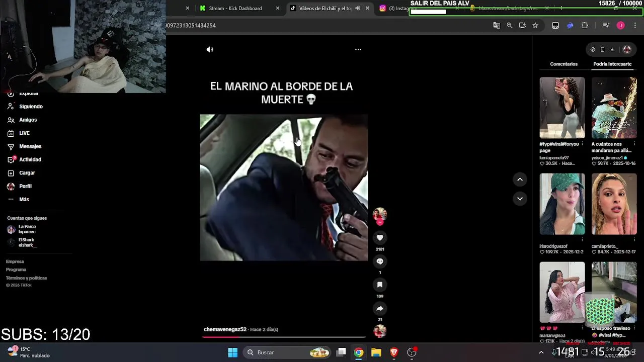Click the playing video to pause it
This screenshot has height=362, width=644.
284,188
